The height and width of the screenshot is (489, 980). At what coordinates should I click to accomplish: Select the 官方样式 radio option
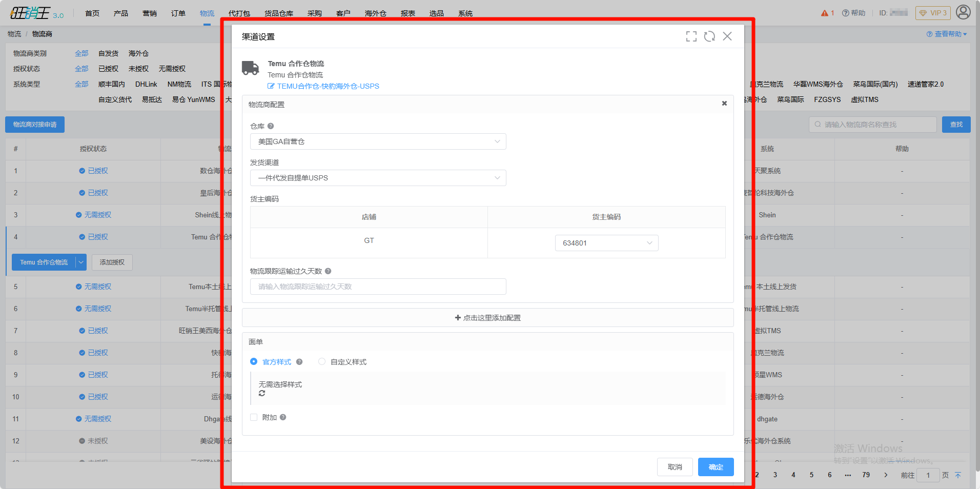(x=254, y=362)
